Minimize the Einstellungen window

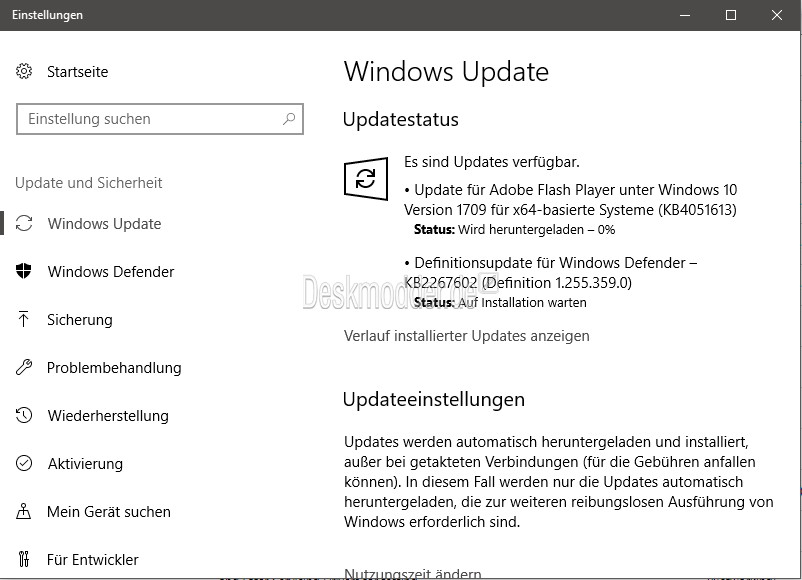[685, 15]
